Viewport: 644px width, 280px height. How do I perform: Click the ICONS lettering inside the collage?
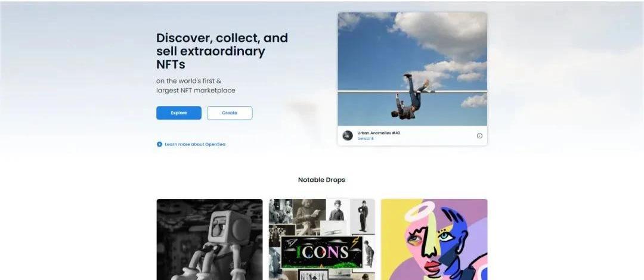click(323, 251)
